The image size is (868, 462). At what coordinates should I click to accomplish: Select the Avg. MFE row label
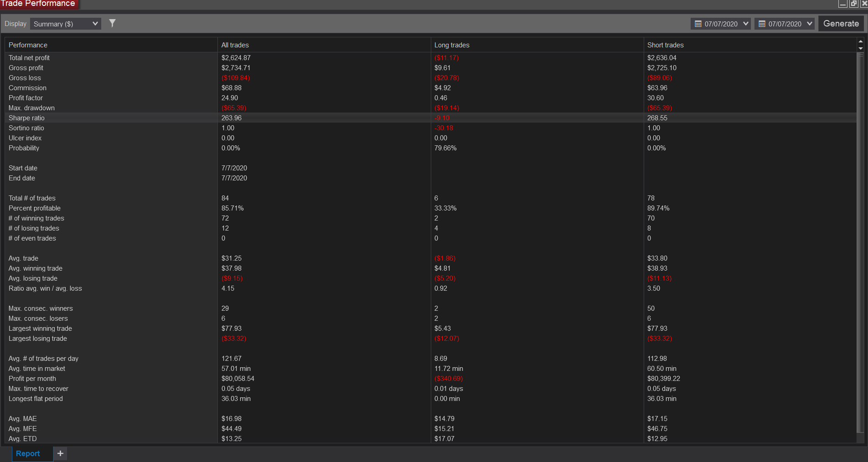[23, 429]
